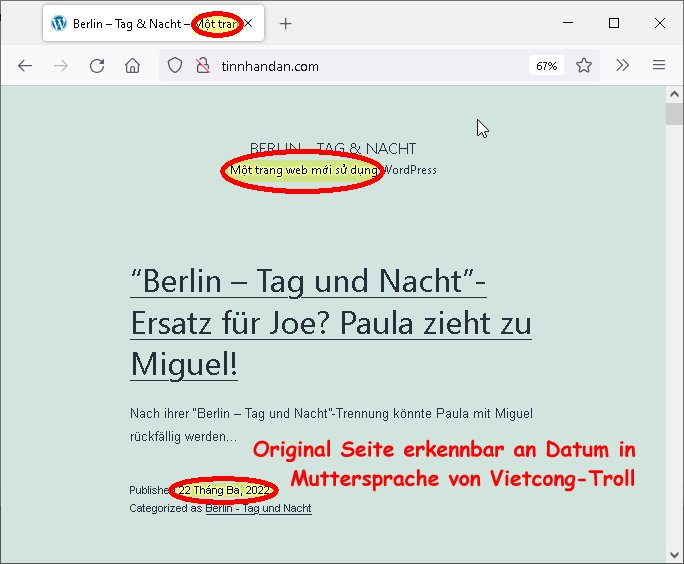Click the scrollbar down arrow
Viewport: 684px width, 564px height.
[675, 555]
